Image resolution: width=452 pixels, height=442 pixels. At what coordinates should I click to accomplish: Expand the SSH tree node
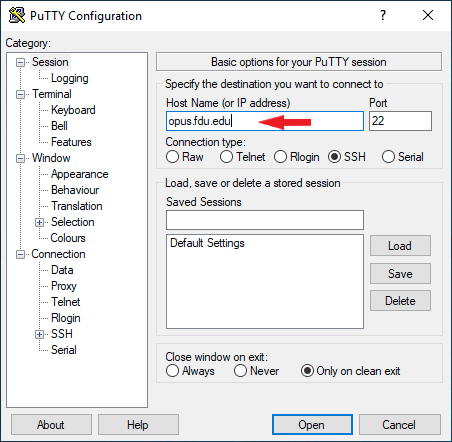39,334
